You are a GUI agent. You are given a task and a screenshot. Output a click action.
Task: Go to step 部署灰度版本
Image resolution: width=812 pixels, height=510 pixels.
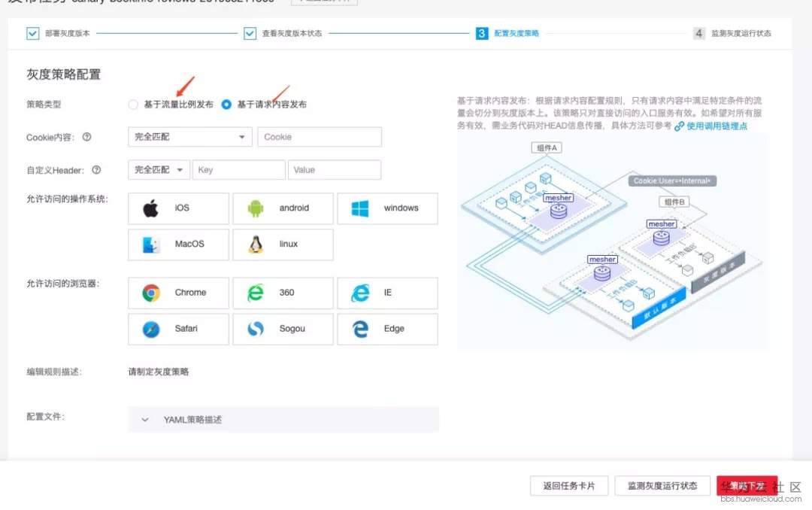58,33
